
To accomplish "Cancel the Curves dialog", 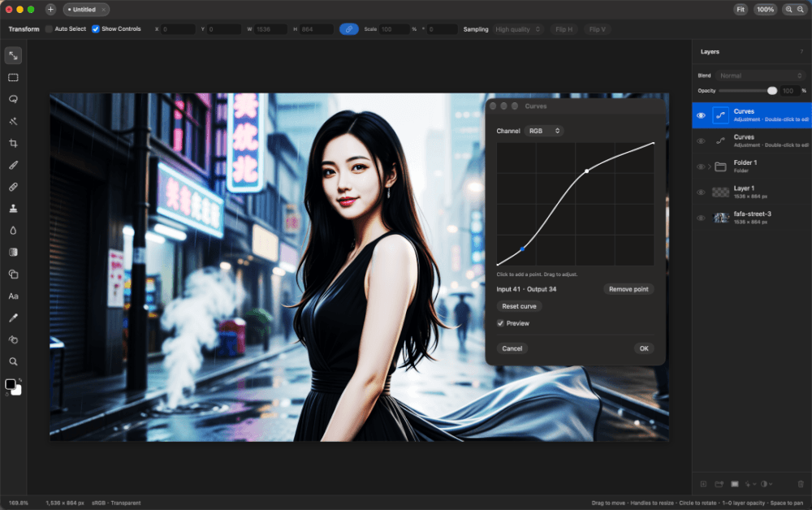I will (x=512, y=348).
